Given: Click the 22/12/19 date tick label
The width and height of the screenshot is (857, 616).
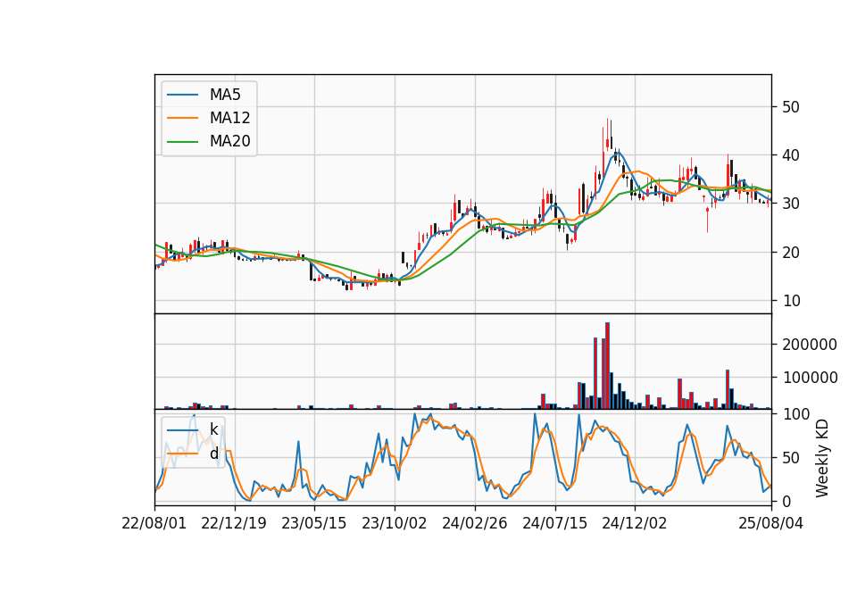Looking at the screenshot, I should pyautogui.click(x=234, y=523).
